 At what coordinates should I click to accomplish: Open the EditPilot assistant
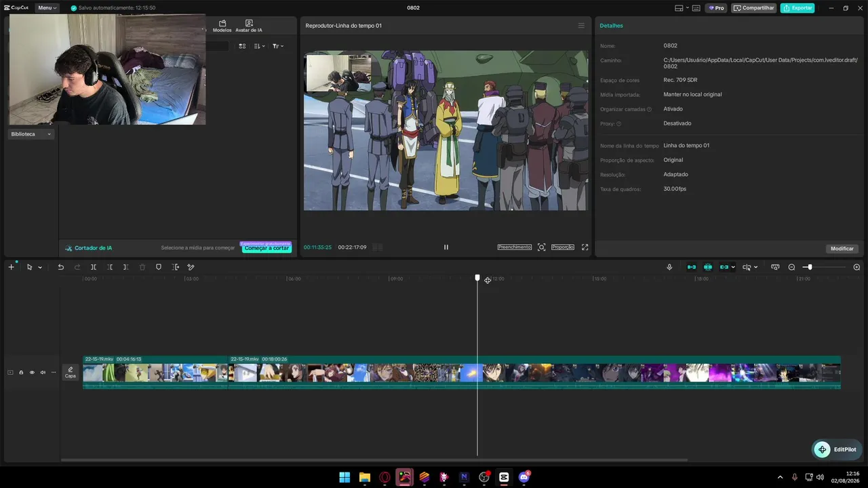(835, 449)
